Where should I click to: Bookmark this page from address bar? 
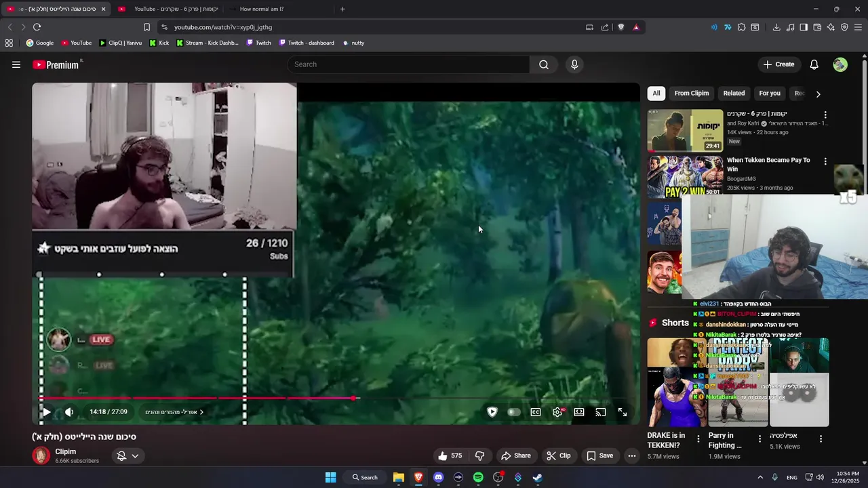(146, 27)
